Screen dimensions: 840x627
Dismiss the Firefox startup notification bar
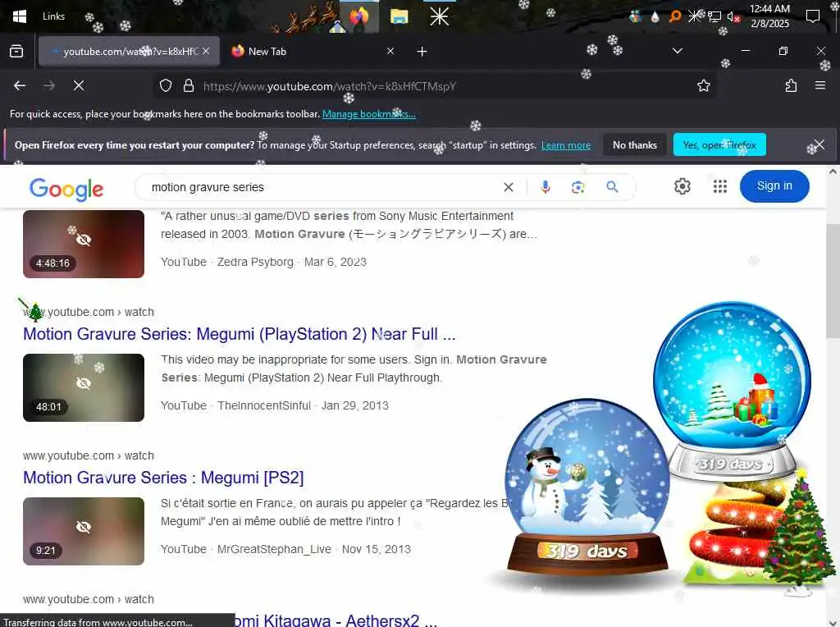(x=819, y=144)
